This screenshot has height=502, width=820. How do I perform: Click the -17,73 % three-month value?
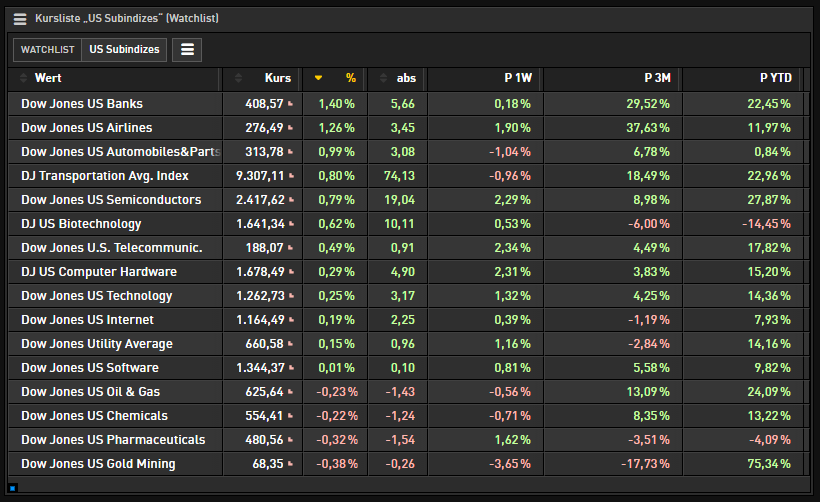tap(645, 465)
